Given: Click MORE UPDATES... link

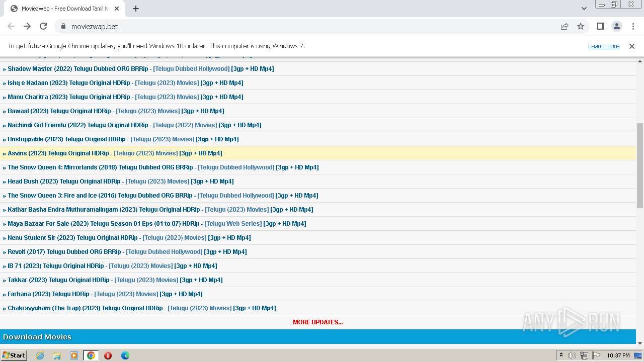Looking at the screenshot, I should coord(318,322).
